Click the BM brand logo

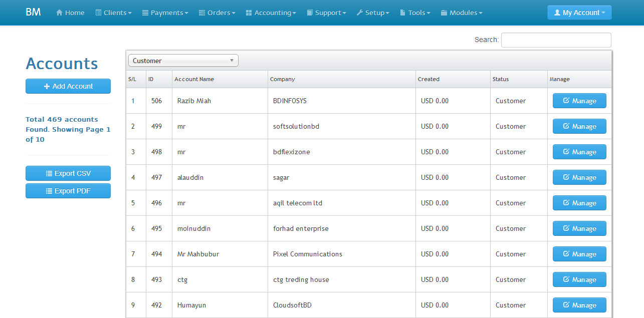[33, 12]
